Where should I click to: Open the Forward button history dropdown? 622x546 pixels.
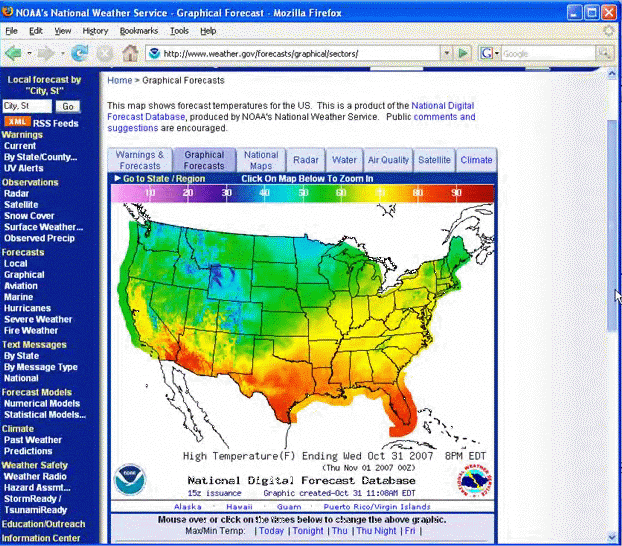click(63, 53)
